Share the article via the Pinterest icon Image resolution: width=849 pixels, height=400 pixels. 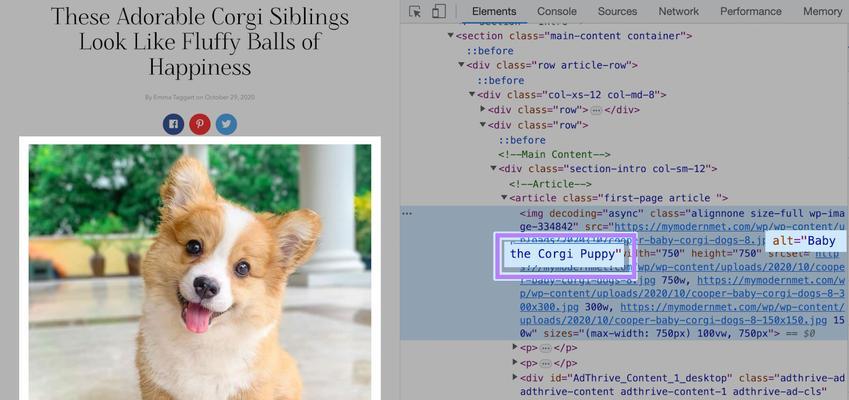click(x=200, y=124)
